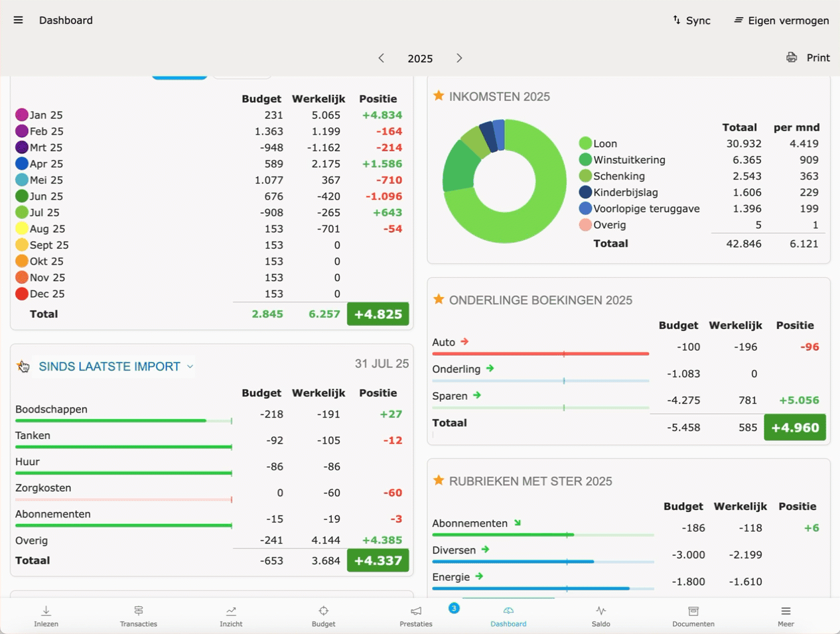Open the Saldo pulse icon
Image resolution: width=840 pixels, height=634 pixels.
(600, 611)
